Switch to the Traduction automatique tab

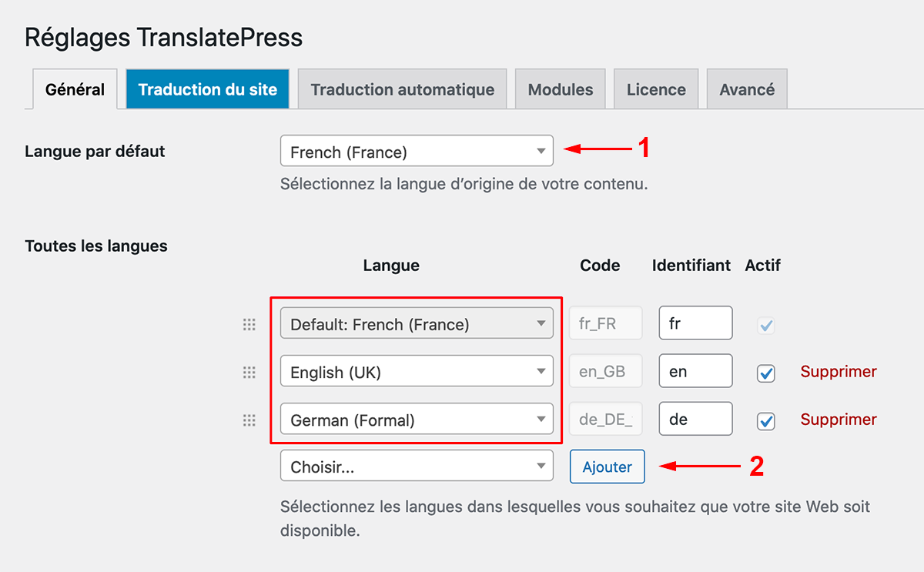pyautogui.click(x=402, y=89)
